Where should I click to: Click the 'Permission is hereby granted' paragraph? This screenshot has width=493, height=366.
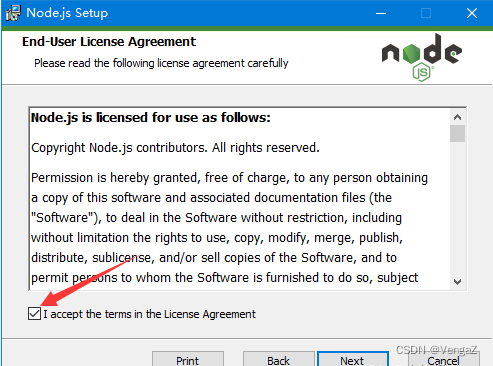click(229, 228)
